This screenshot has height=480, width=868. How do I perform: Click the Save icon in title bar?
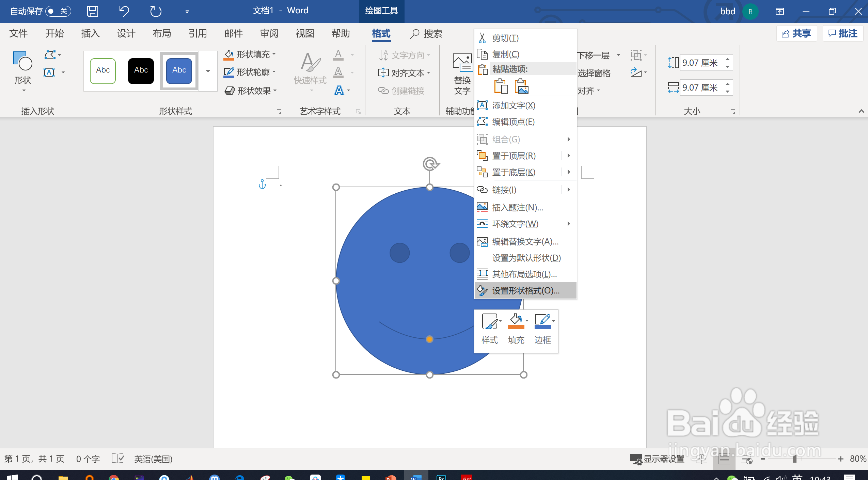[92, 11]
